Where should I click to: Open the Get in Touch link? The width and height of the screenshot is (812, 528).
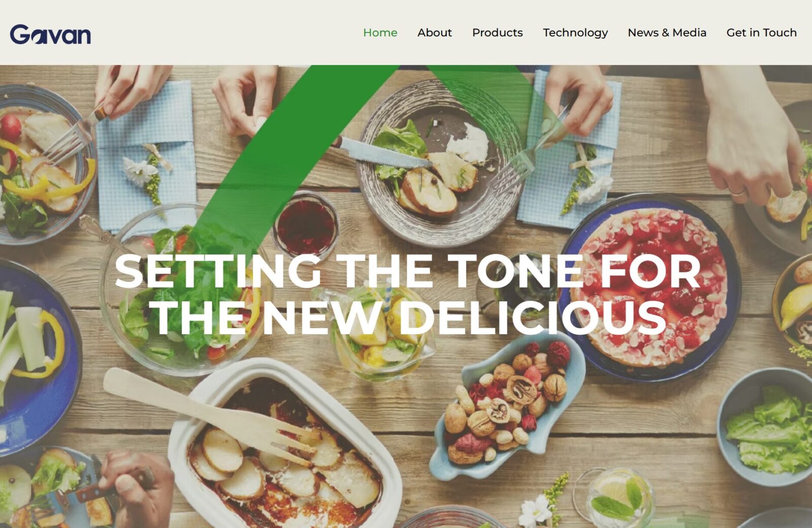coord(761,32)
